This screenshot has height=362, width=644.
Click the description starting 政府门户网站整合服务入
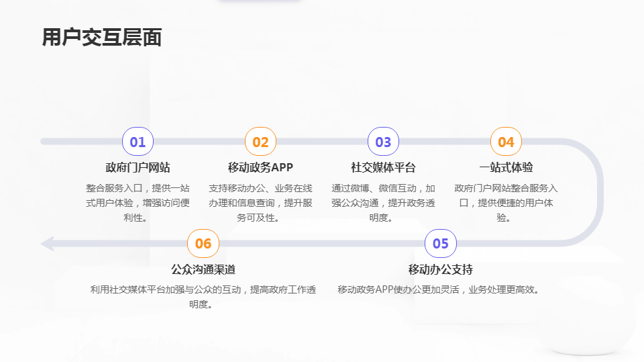click(x=506, y=203)
